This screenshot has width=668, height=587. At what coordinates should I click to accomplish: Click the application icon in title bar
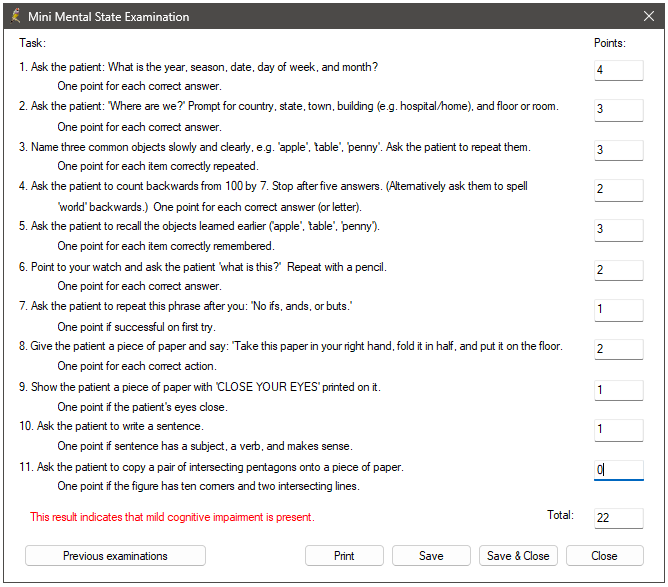15,16
